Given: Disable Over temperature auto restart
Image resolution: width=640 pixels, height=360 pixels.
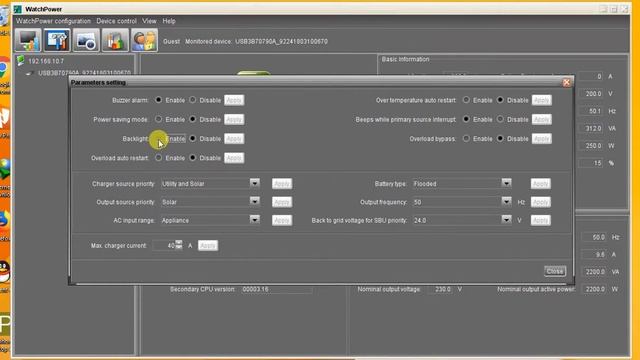Looking at the screenshot, I should pos(500,100).
